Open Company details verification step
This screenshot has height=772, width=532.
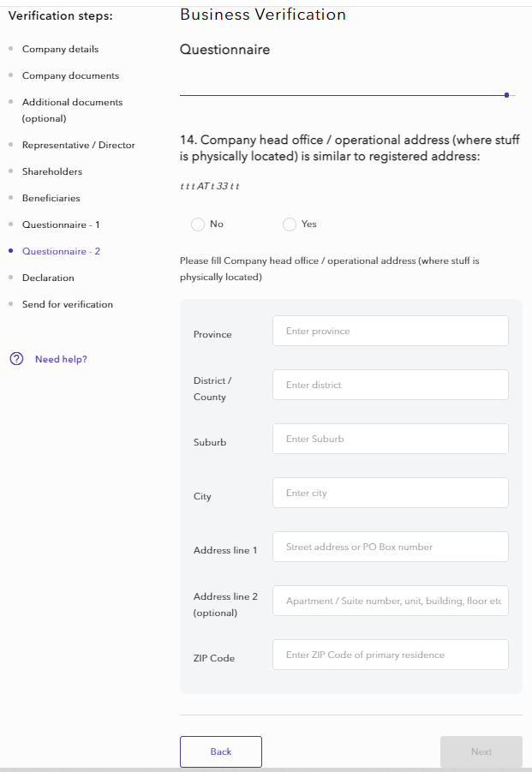[x=60, y=50]
